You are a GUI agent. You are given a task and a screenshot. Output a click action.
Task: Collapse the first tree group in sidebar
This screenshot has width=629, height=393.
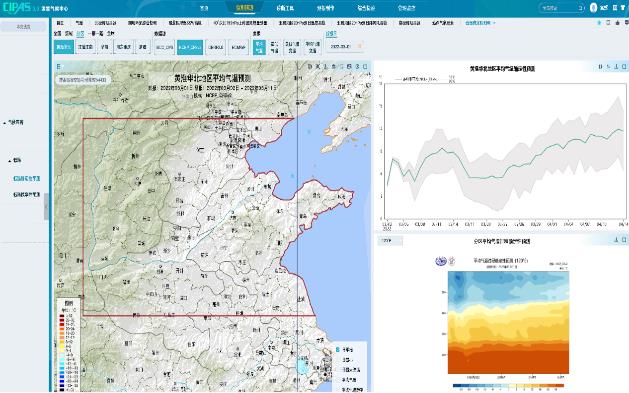pyautogui.click(x=5, y=122)
